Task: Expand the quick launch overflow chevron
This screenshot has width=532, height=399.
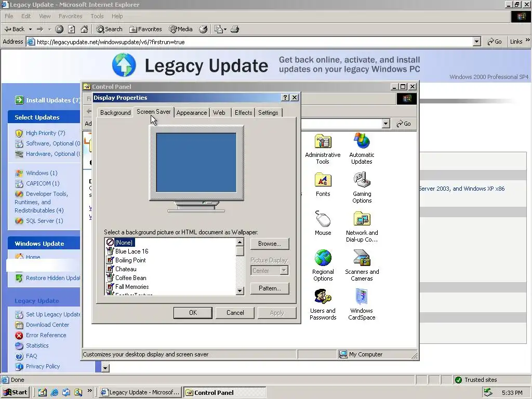Action: 89,391
